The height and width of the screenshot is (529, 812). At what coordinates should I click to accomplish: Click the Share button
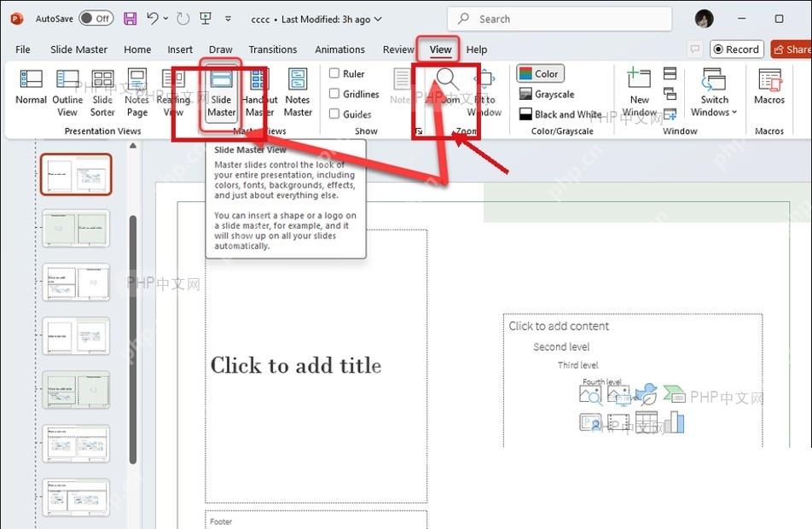pos(791,49)
